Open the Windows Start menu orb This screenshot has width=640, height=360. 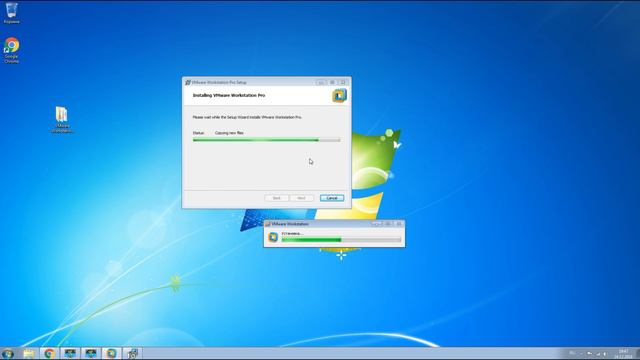(x=7, y=353)
